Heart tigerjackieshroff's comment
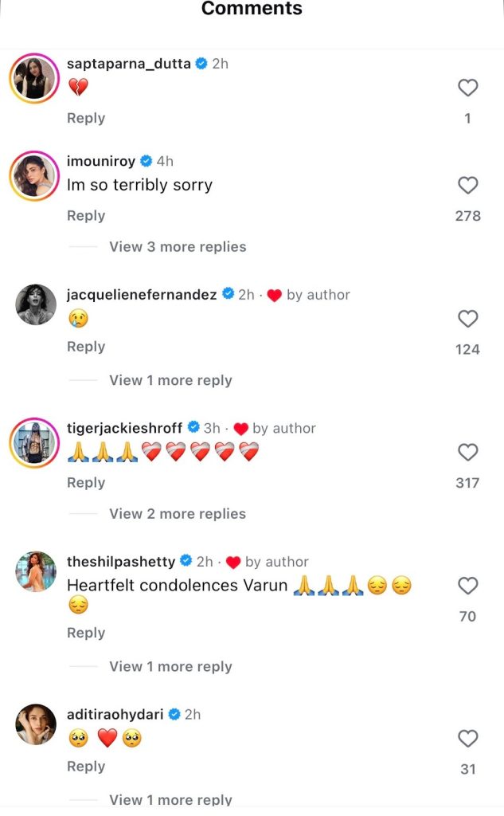The height and width of the screenshot is (816, 504). tap(467, 453)
